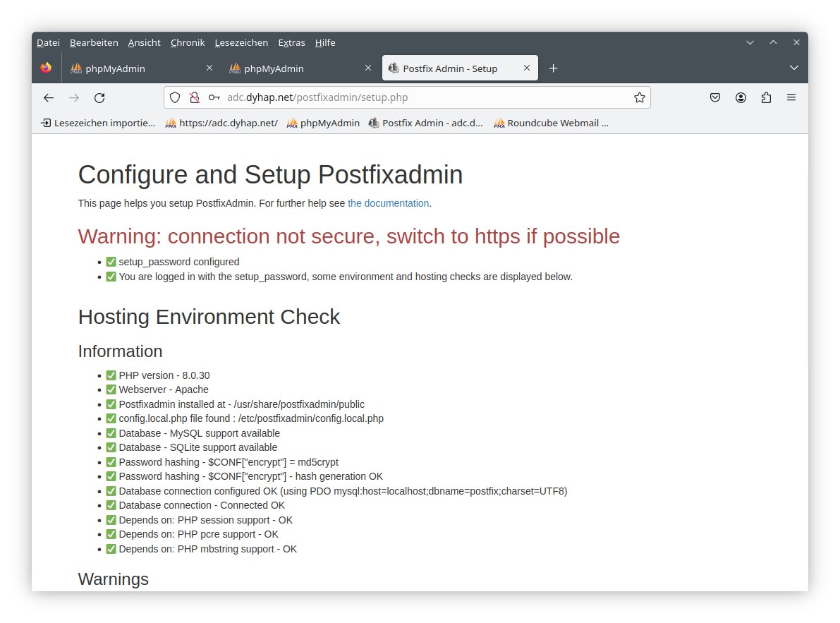The image size is (840, 623).
Task: Open the extensions puzzle icon
Action: pyautogui.click(x=766, y=98)
